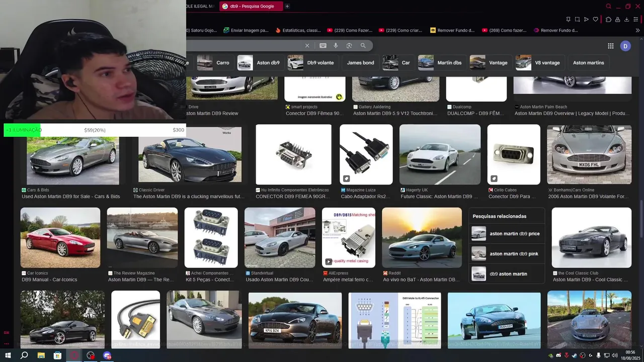644x362 pixels.
Task: Open the player flow icon in toolbar
Action: click(586, 19)
